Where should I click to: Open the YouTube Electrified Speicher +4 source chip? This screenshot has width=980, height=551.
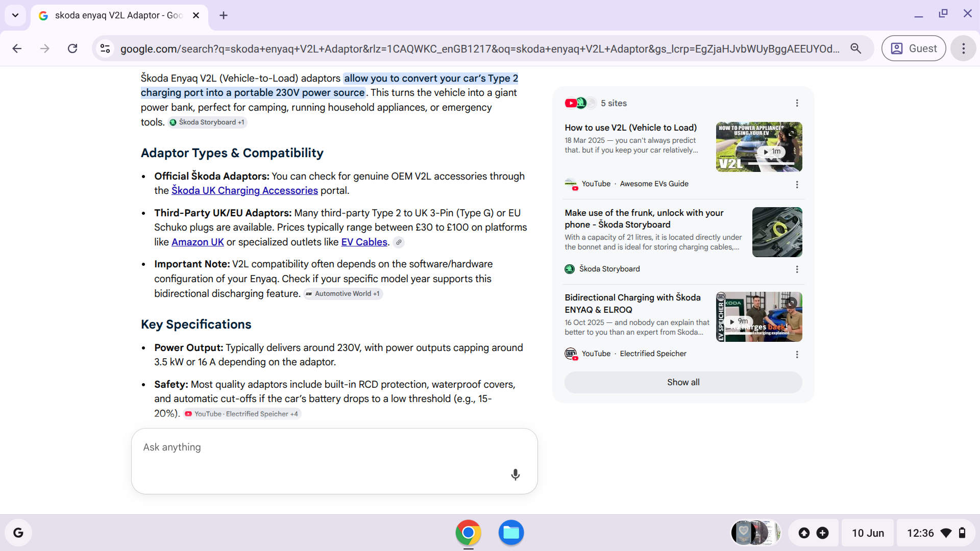[x=242, y=414]
